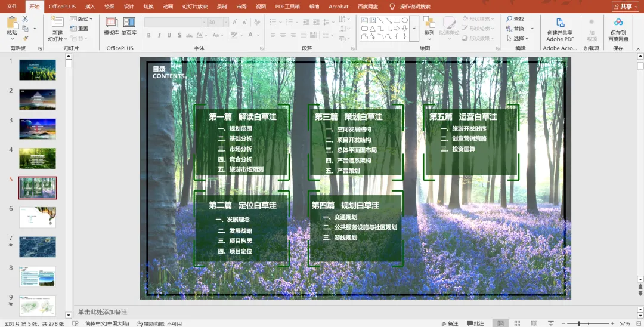
Task: Click the notes area 单击此处添加备注
Action: click(x=103, y=312)
